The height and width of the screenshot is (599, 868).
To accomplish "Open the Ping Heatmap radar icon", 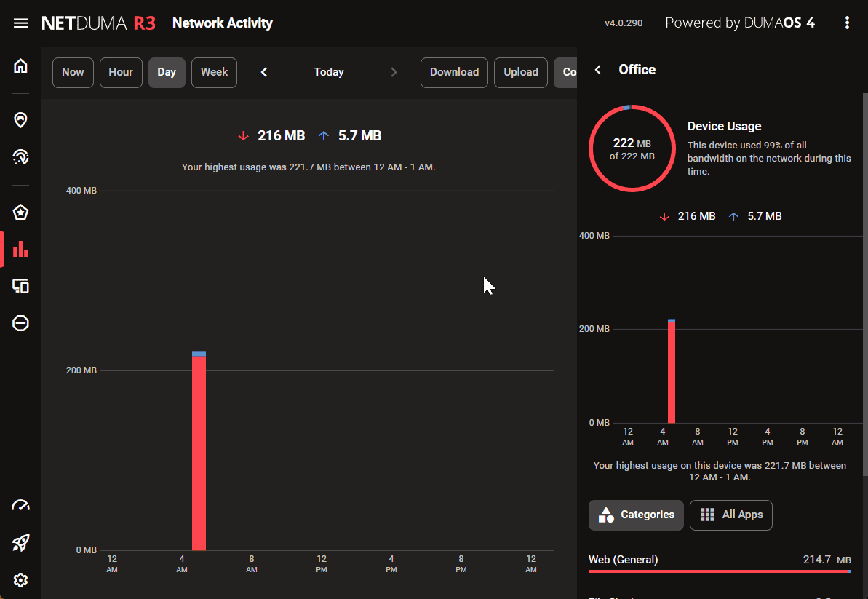I will (20, 156).
